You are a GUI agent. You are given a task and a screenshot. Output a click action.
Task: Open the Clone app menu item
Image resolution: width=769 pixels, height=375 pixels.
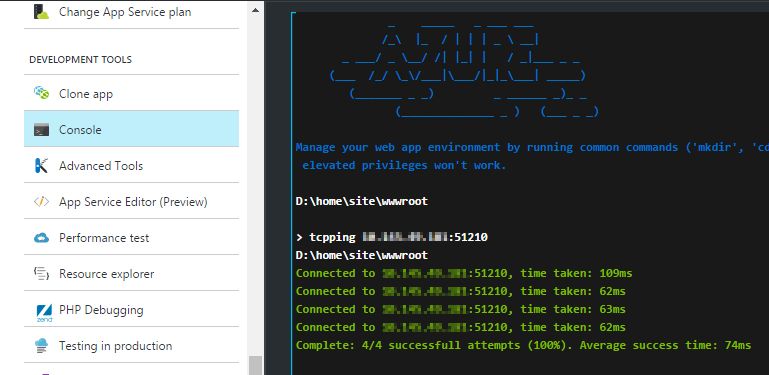131,93
